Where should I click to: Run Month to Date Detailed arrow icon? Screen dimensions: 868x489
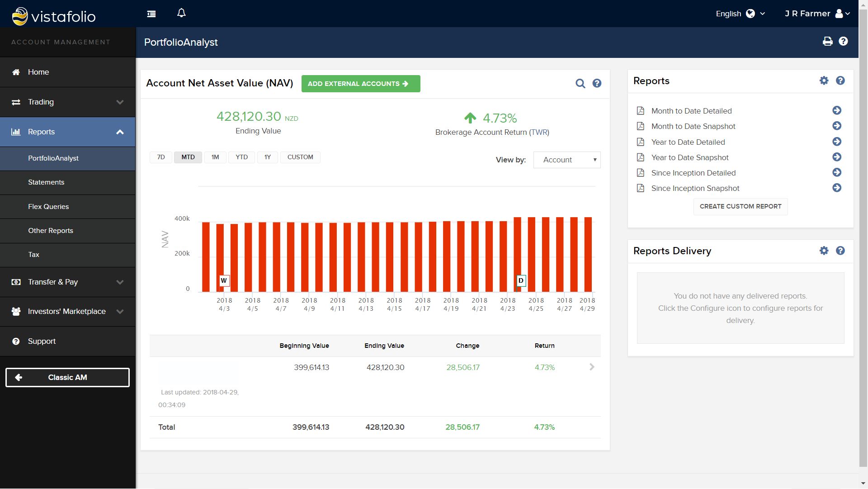pos(836,110)
